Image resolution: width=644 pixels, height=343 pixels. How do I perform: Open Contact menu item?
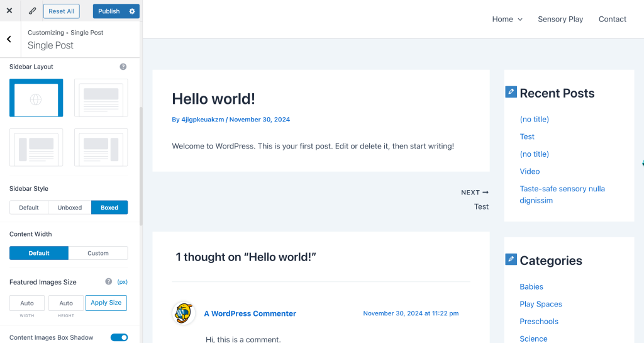tap(612, 20)
